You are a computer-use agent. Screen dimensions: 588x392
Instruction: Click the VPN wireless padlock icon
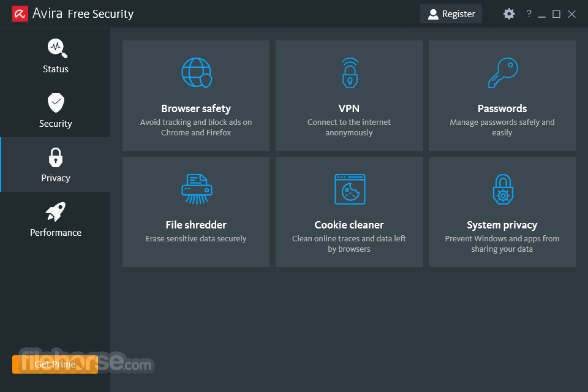(x=350, y=73)
